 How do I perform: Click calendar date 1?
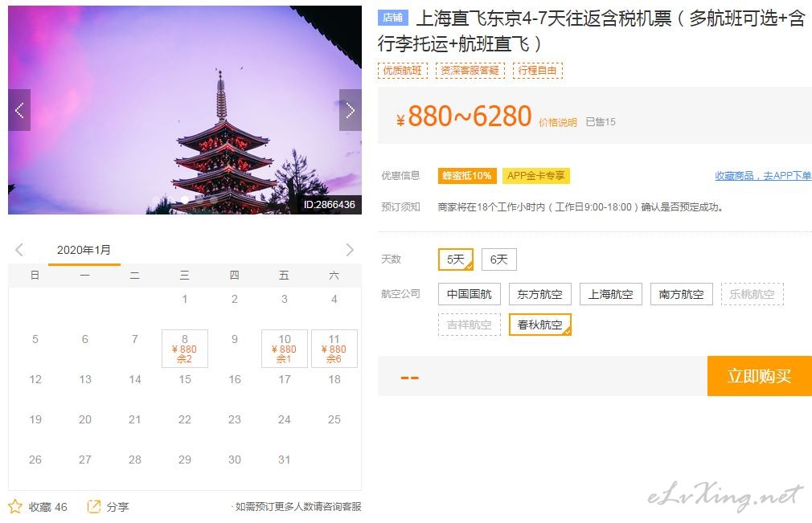185,299
